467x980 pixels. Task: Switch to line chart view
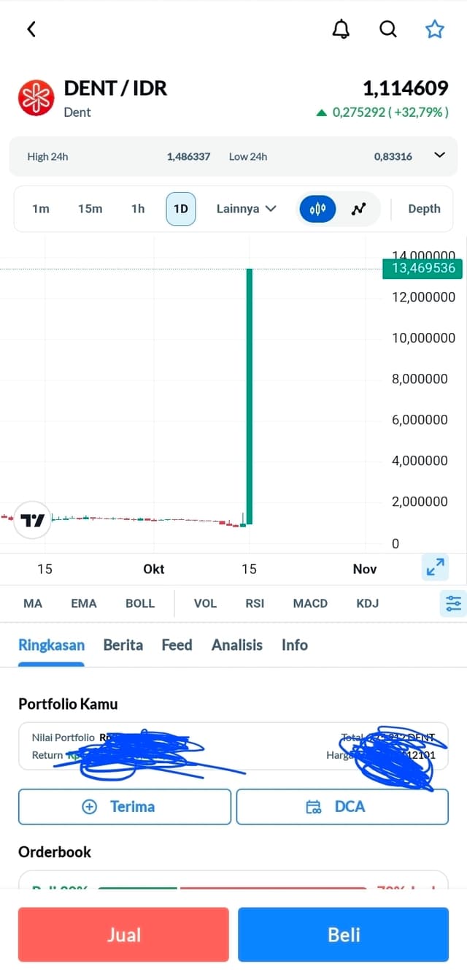pyautogui.click(x=358, y=209)
